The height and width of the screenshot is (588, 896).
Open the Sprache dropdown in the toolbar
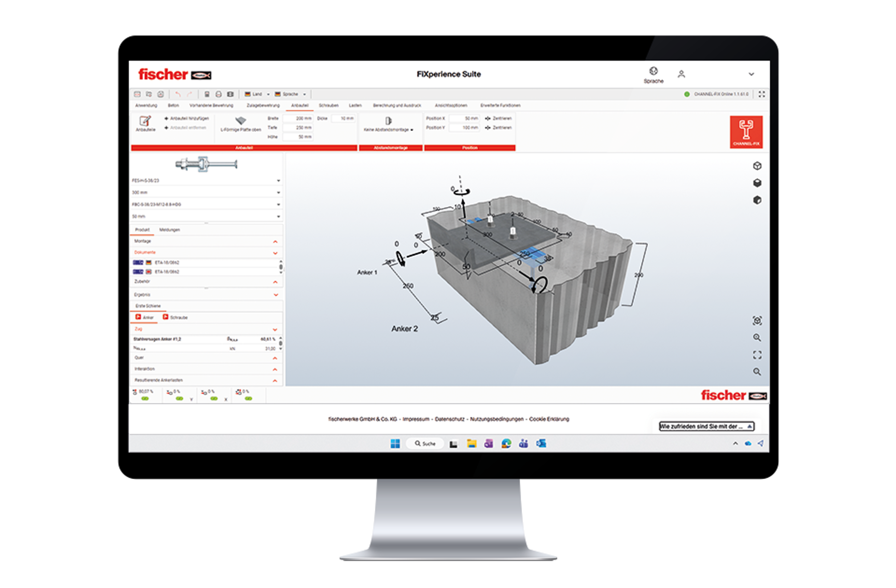[x=290, y=94]
